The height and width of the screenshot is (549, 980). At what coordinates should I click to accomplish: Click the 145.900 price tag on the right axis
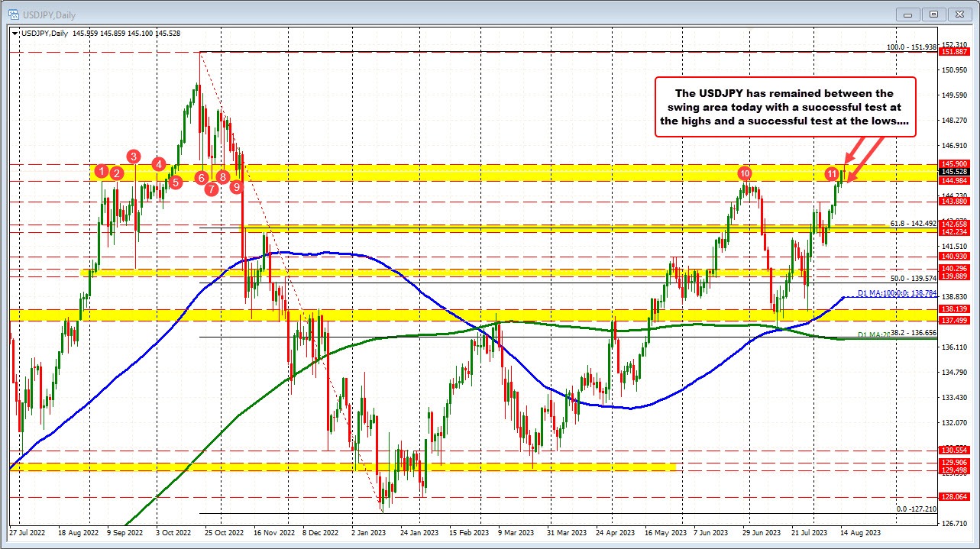pyautogui.click(x=954, y=164)
